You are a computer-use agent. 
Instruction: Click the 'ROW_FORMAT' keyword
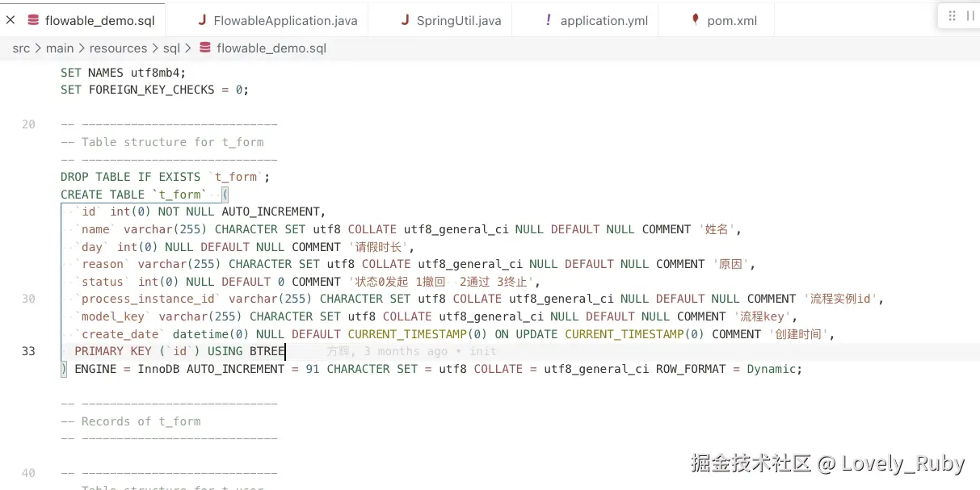[x=691, y=369]
